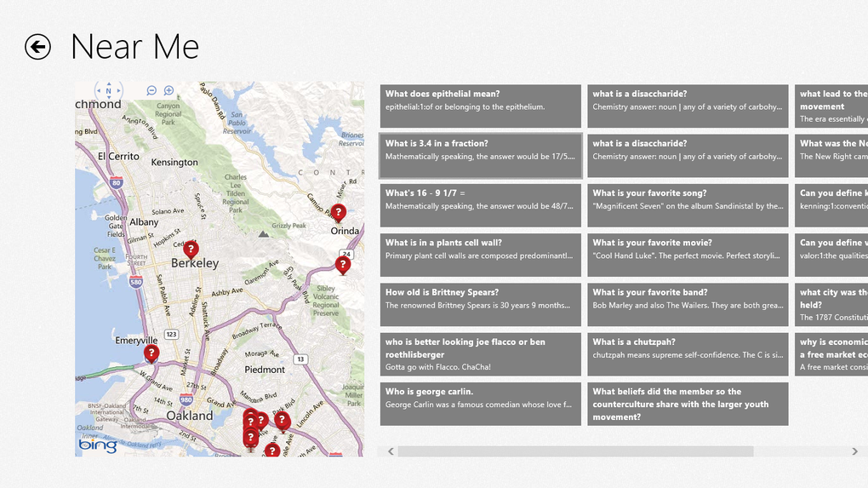Open "What does epithelial mean?" tile

(481, 106)
